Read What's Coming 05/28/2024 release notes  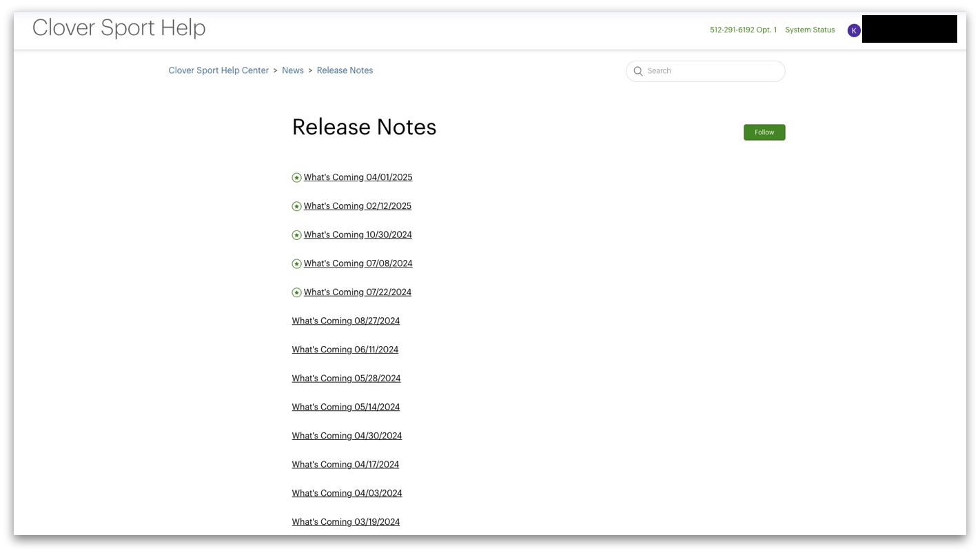pyautogui.click(x=346, y=379)
